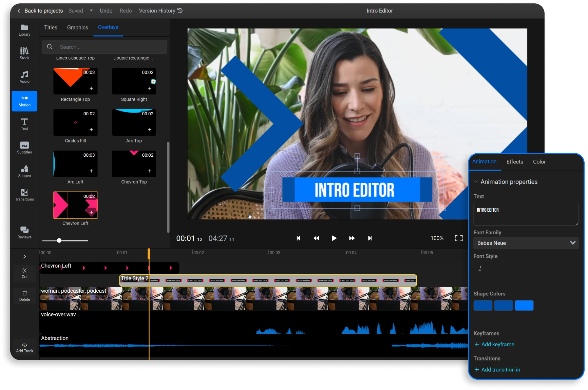Switch to the Graphics tab

pos(77,27)
